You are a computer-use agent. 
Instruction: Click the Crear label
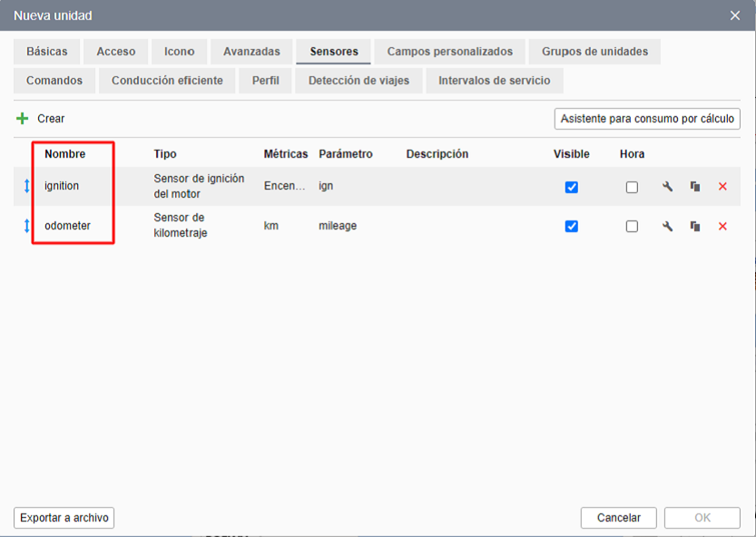51,119
